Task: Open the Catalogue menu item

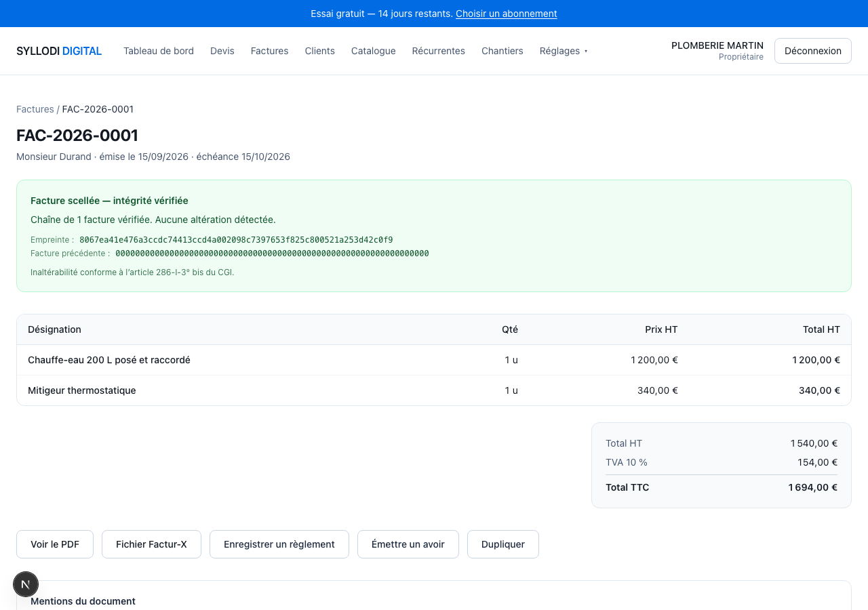Action: coord(373,51)
